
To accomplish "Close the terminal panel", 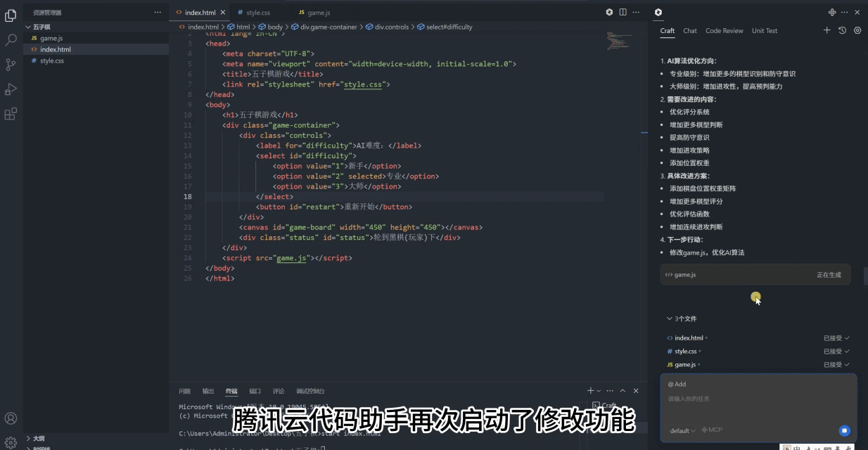I will click(636, 390).
